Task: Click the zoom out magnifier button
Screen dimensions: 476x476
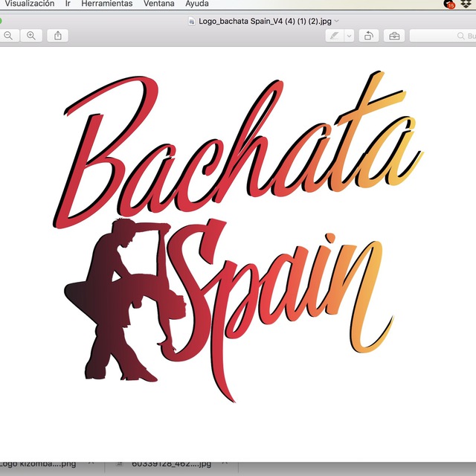Action: pyautogui.click(x=10, y=36)
